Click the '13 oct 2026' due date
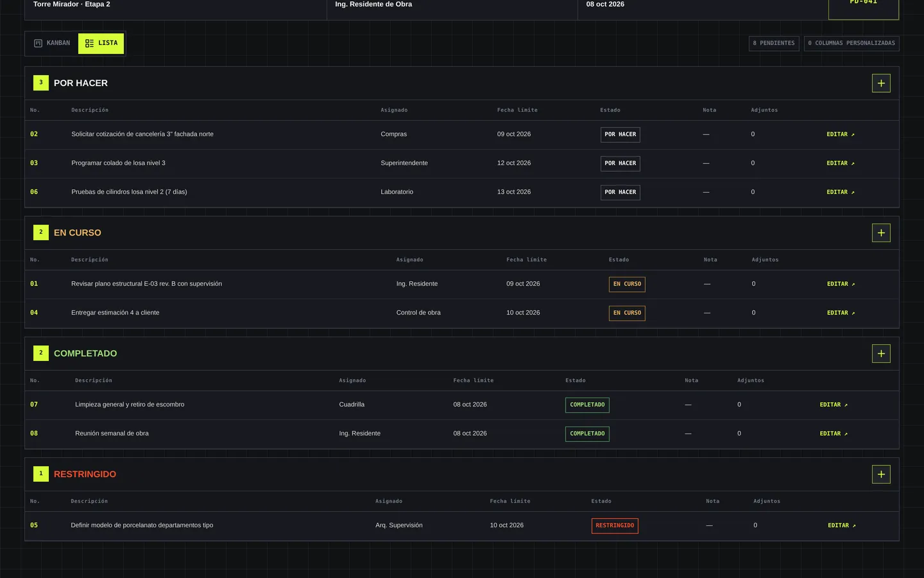This screenshot has width=924, height=578. 514,192
